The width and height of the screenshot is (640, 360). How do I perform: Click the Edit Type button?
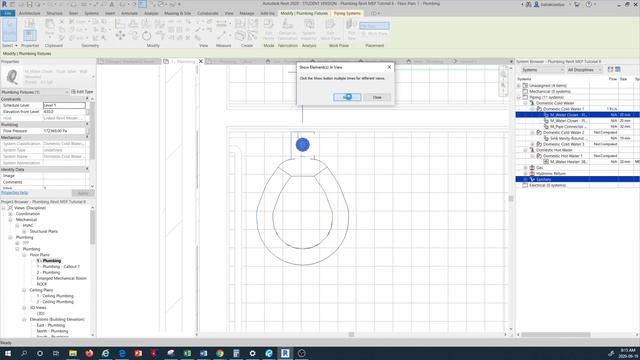82,92
